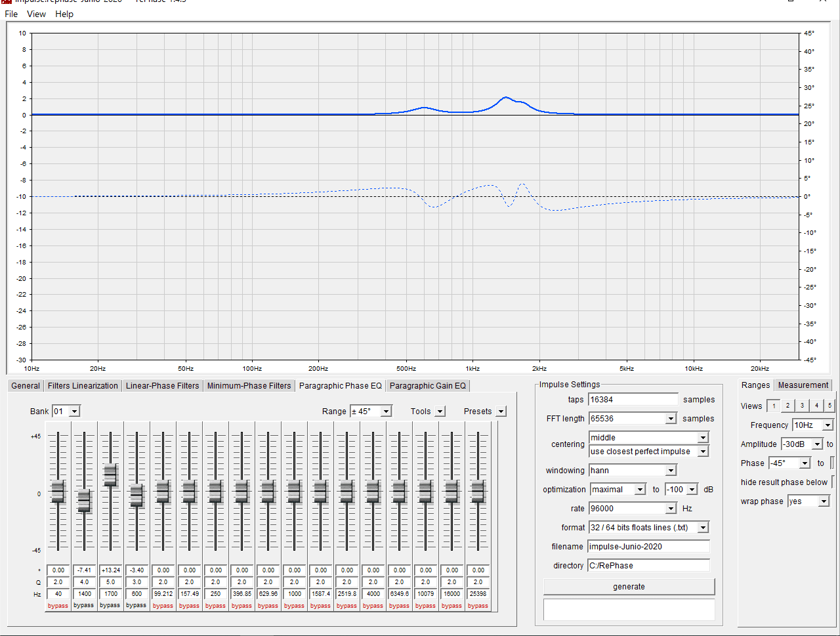Toggle bypass for the 1400 Hz band

(84, 605)
